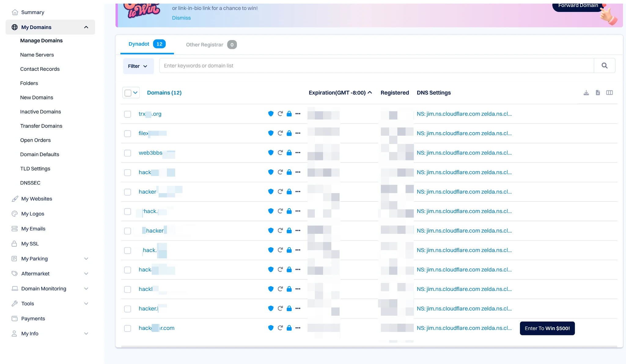Open the Filter dropdown
The width and height of the screenshot is (626, 364).
coord(138,66)
